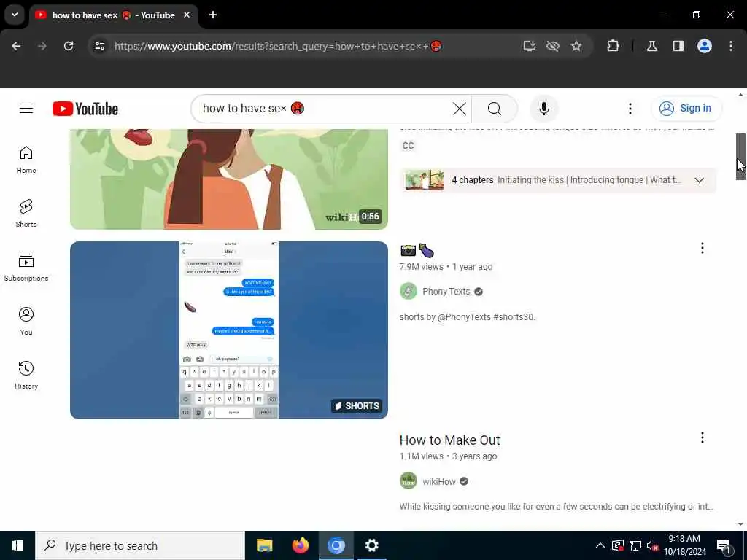747x560 pixels.
Task: Show hidden system tray icons
Action: pos(600,545)
